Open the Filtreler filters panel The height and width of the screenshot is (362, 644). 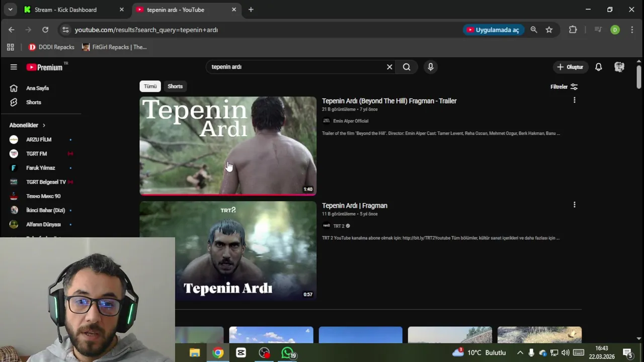564,86
